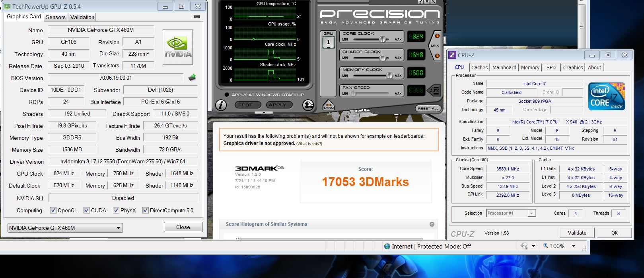This screenshot has height=278, width=644.
Task: Toggle the PhysX checkbox
Action: (x=116, y=210)
